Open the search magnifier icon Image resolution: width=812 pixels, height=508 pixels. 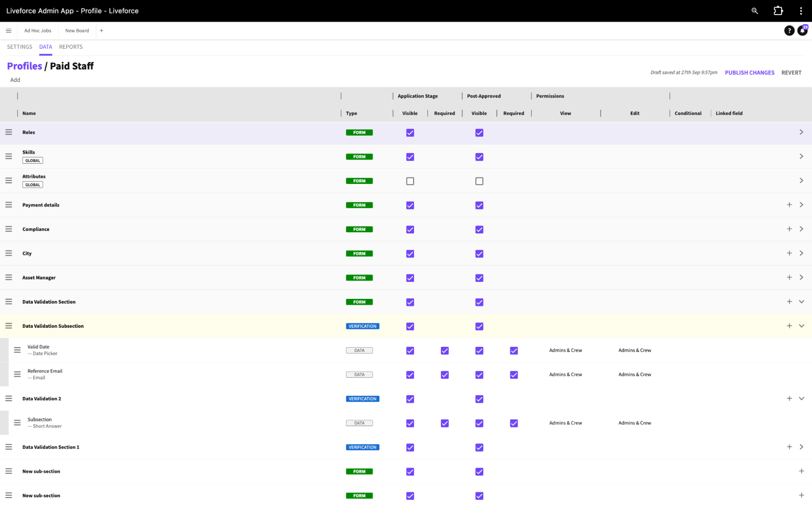click(x=754, y=11)
